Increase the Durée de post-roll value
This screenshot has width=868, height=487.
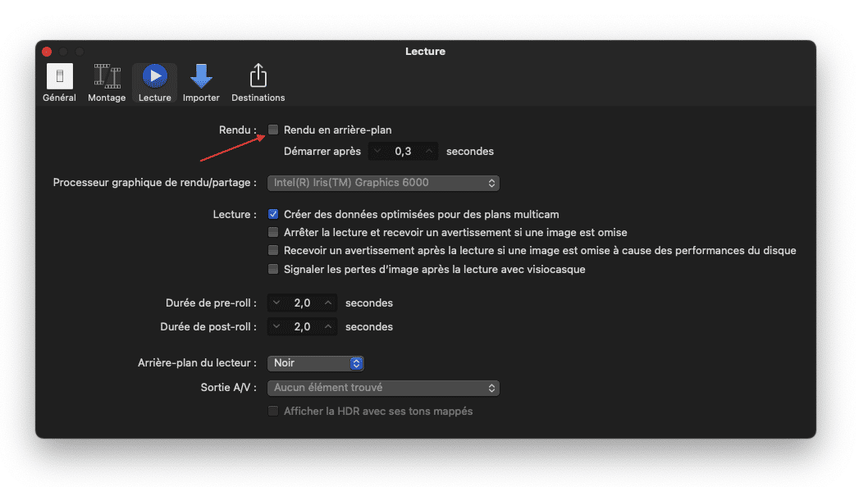click(328, 326)
